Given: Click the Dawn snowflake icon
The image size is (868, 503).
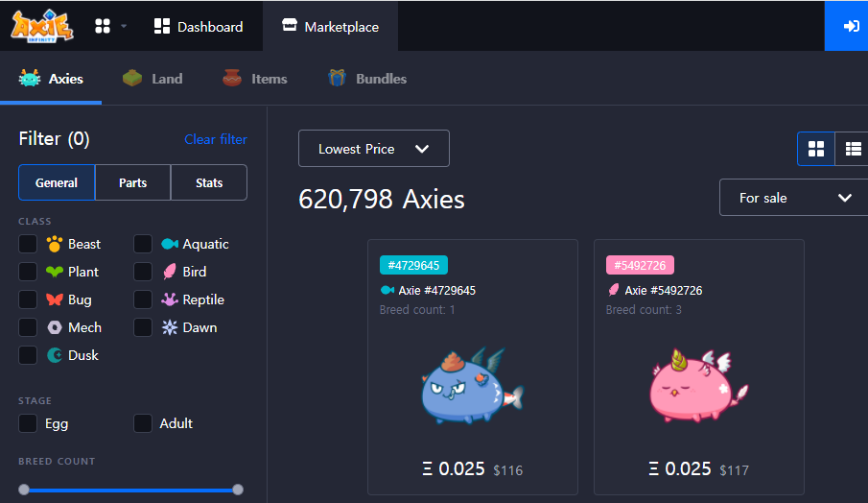Looking at the screenshot, I should tap(170, 327).
